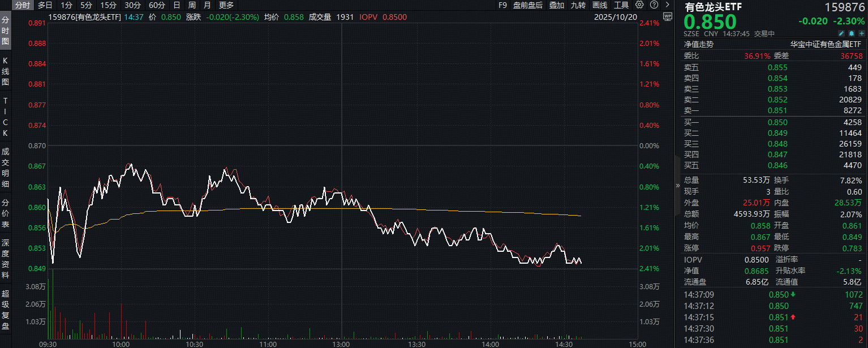Click the F9 button
This screenshot has height=348, width=868.
click(x=503, y=5)
